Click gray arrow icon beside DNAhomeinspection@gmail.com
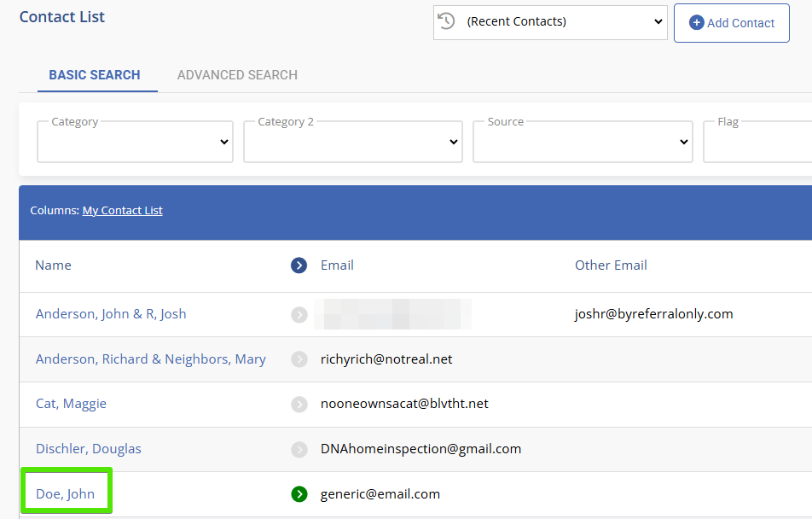Screen dimensions: 812x519 (299, 449)
